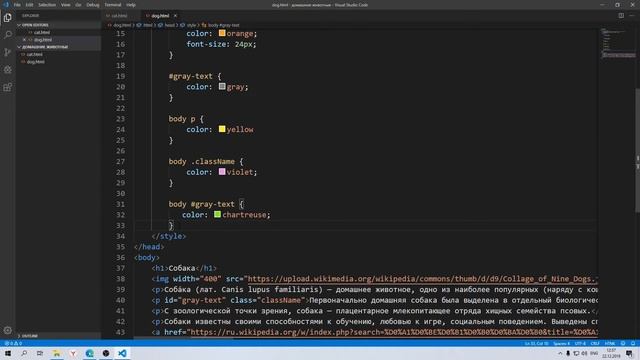Open the Edit menu

(29, 5)
